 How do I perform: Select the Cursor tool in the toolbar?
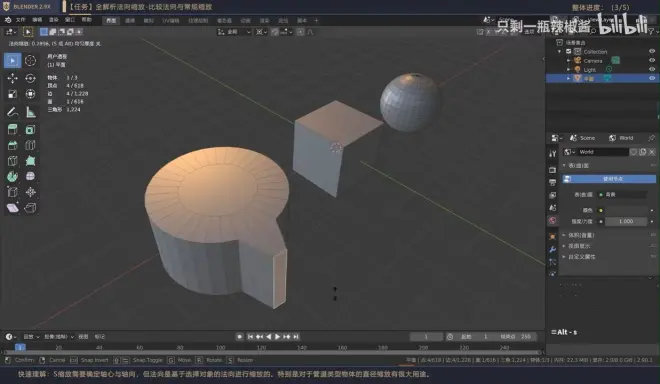pyautogui.click(x=30, y=61)
